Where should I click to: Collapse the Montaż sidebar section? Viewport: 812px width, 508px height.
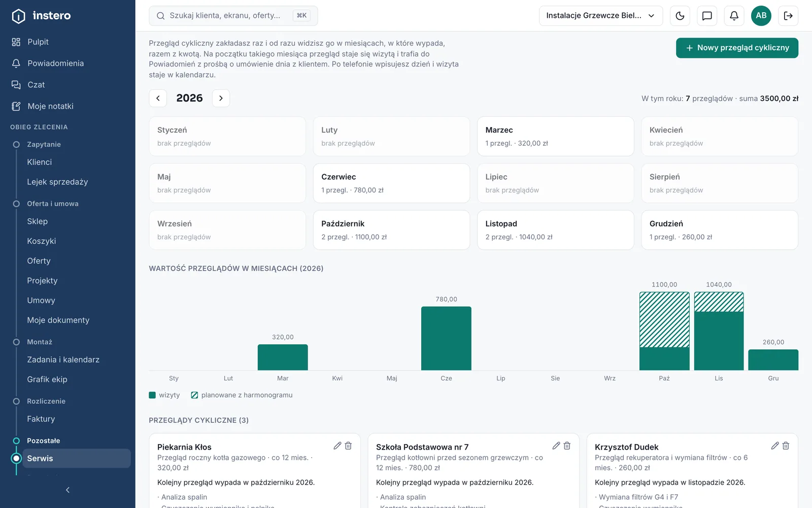(40, 342)
